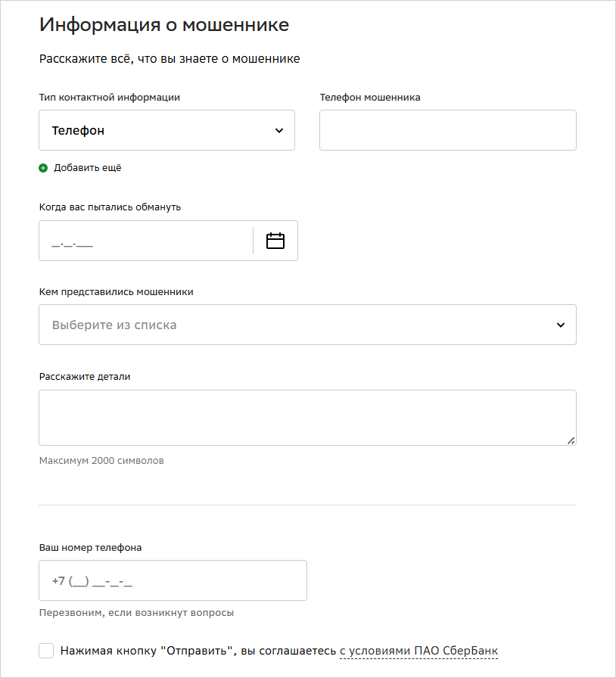
Task: Open Тип контактной информации dropdown
Action: [167, 130]
